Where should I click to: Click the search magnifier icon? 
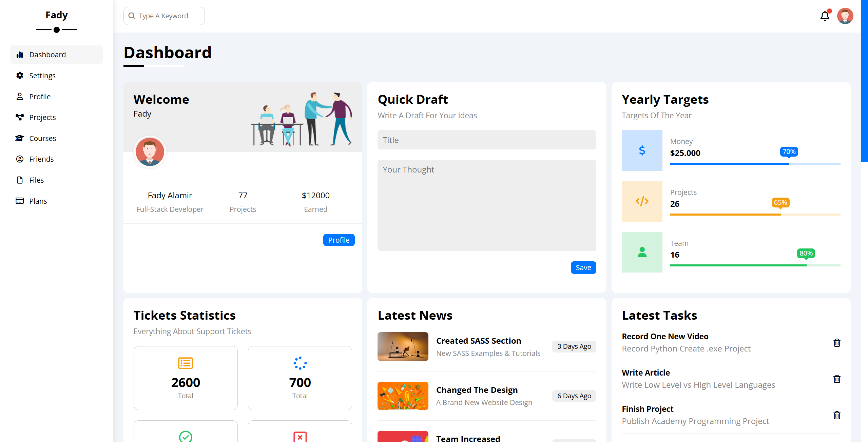[132, 16]
